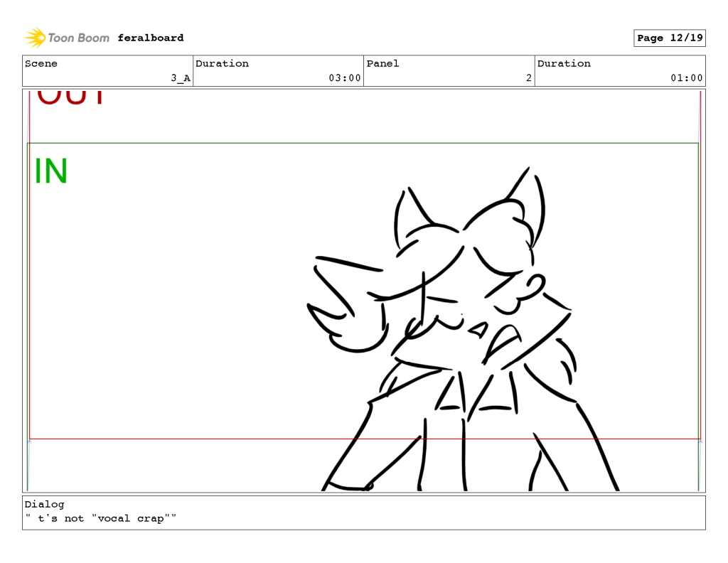Image resolution: width=728 pixels, height=563 pixels.
Task: Click the dialog text about "vocal crap"
Action: pos(100,519)
